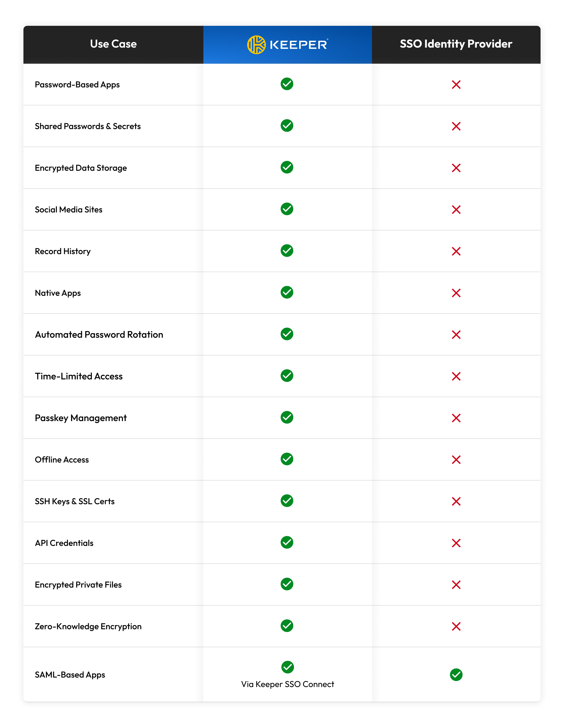
Task: Click the red X for Time-Limited Access
Action: [456, 376]
